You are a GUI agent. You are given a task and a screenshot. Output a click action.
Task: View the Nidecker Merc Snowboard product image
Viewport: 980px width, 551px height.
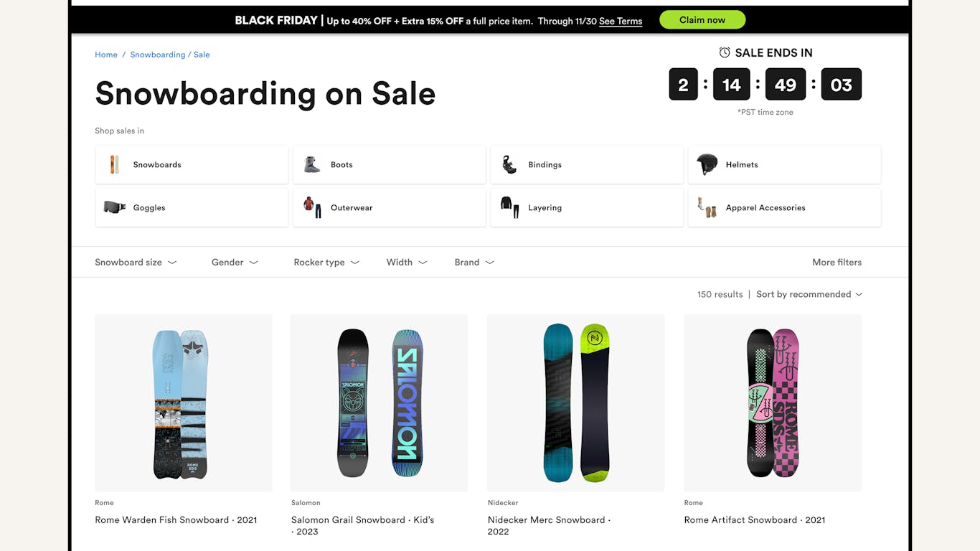pos(575,402)
